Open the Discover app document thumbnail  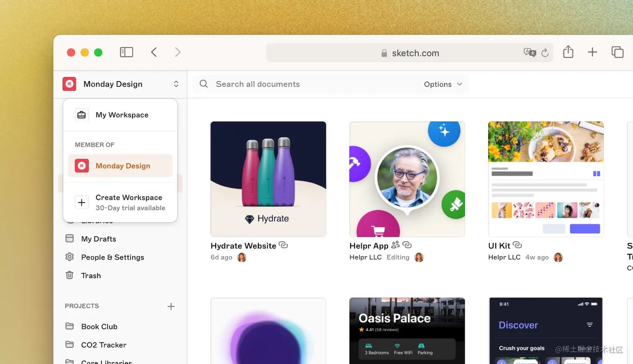[x=546, y=331]
